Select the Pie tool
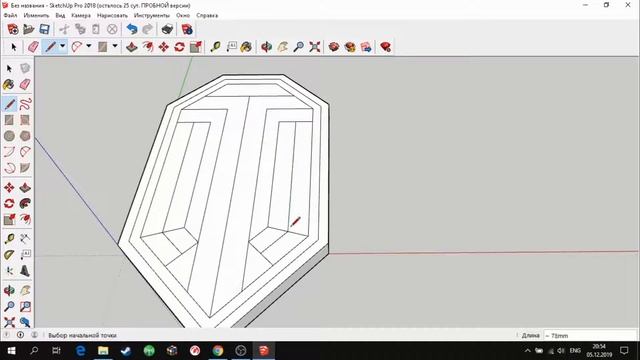The width and height of the screenshot is (640, 360). point(25,168)
